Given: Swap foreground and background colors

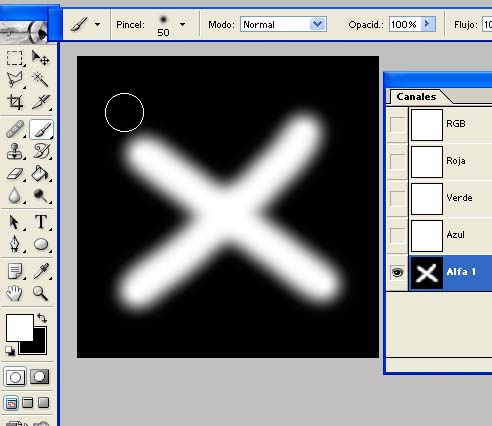Looking at the screenshot, I should coord(42,318).
